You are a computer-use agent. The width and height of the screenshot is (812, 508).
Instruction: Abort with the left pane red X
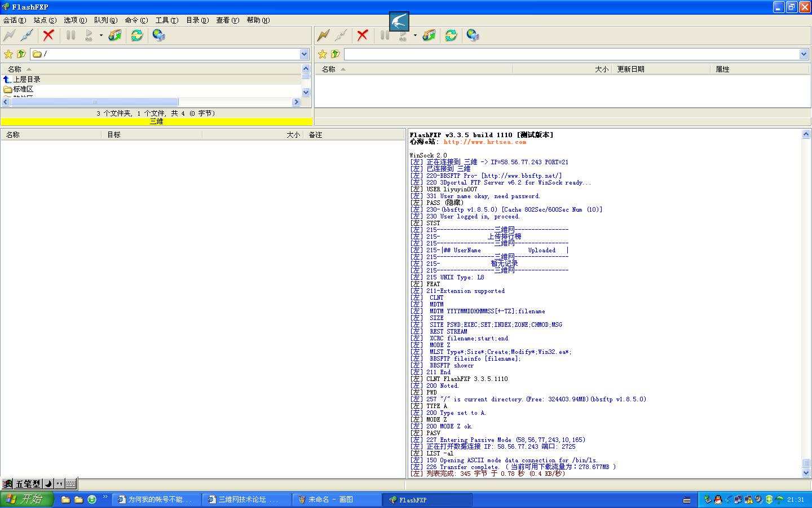(x=48, y=36)
